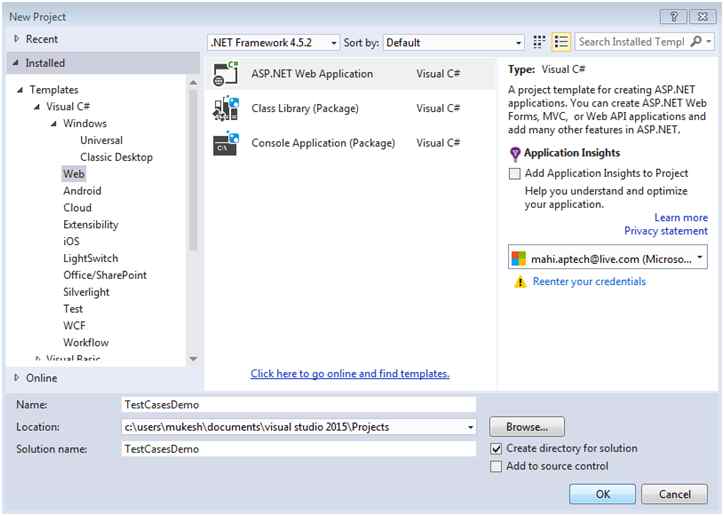The height and width of the screenshot is (516, 724).
Task: Select the Extensibility template category
Action: click(90, 224)
